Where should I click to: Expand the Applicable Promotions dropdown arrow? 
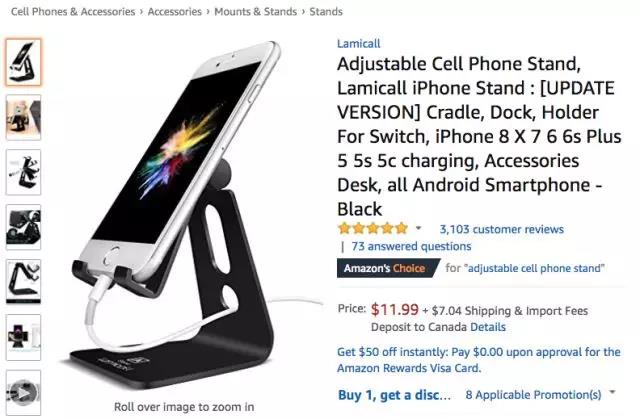pyautogui.click(x=612, y=393)
